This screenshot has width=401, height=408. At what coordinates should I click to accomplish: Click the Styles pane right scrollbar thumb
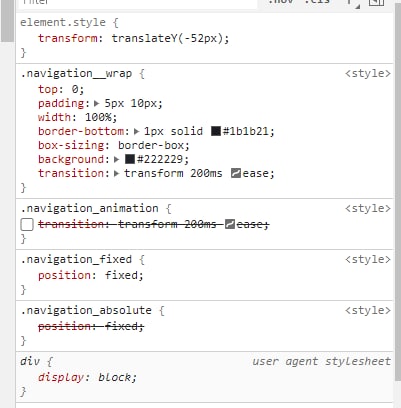[x=398, y=192]
